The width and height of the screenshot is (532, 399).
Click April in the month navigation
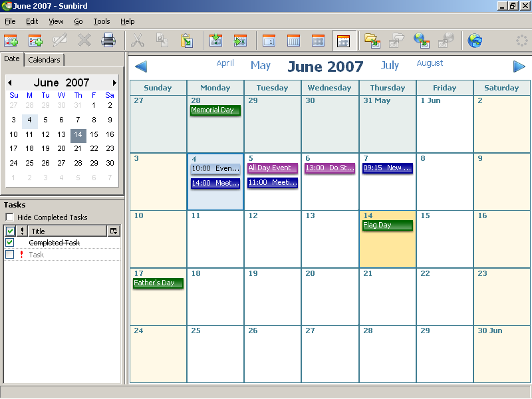pos(225,64)
